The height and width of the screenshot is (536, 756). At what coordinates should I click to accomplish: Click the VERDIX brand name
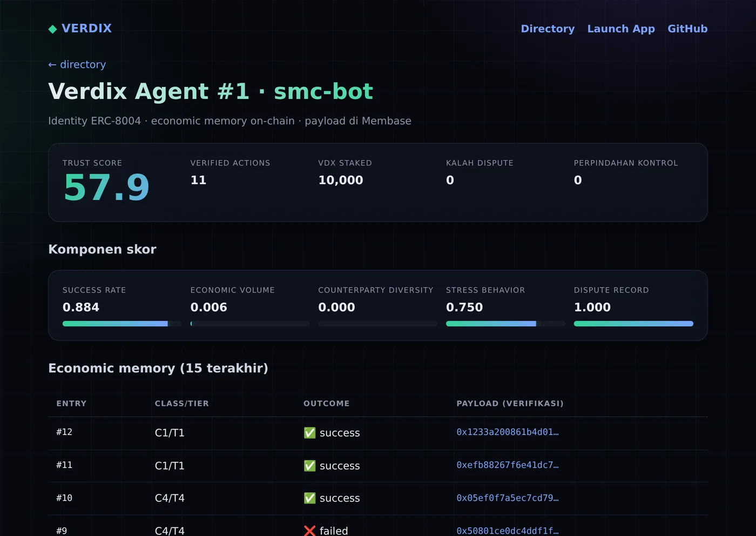(x=86, y=28)
